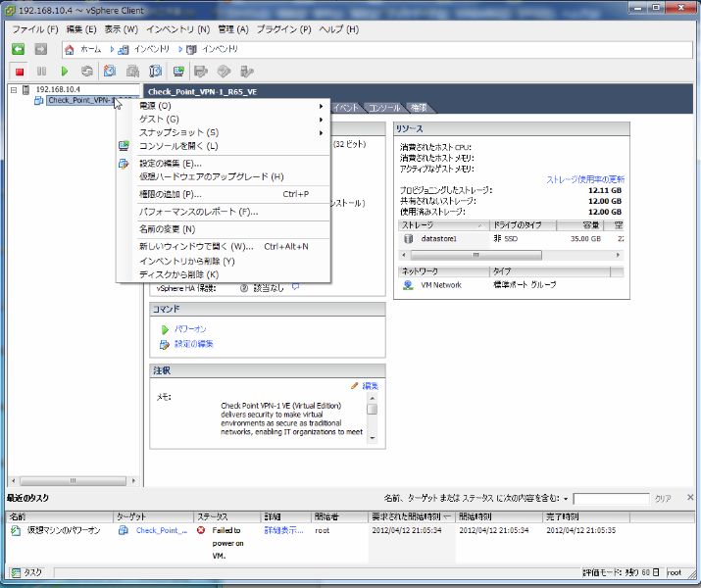Switch to the Permissions tab
The image size is (701, 588).
420,108
